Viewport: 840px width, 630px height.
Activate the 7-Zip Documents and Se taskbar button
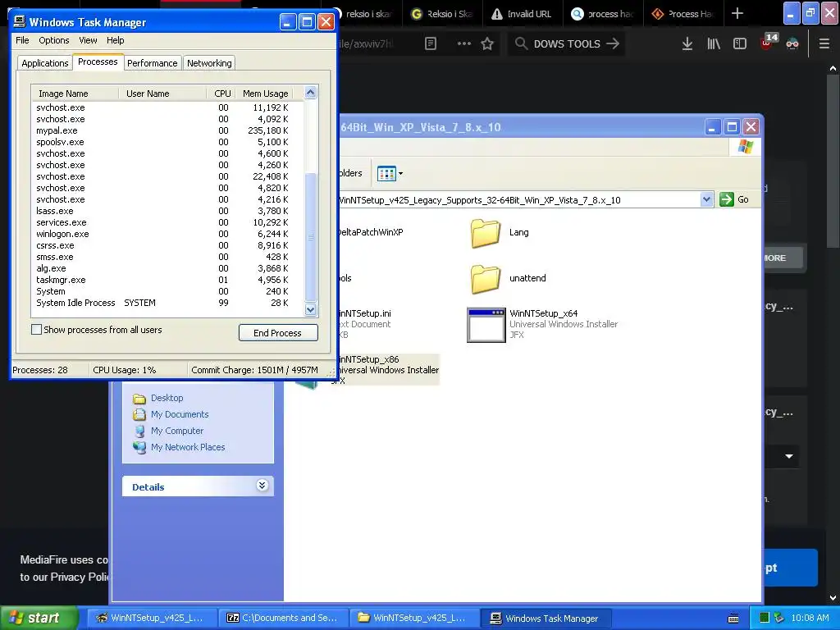[283, 619]
